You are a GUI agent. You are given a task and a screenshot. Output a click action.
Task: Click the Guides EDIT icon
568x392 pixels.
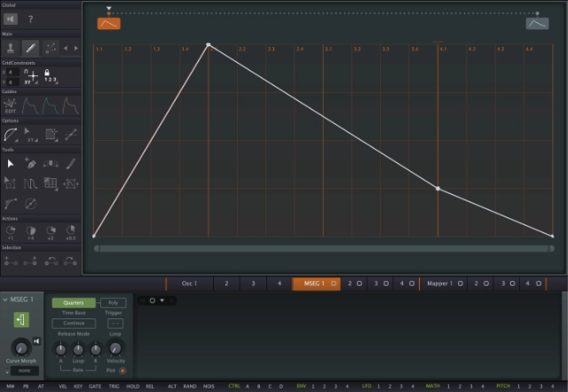coord(11,106)
